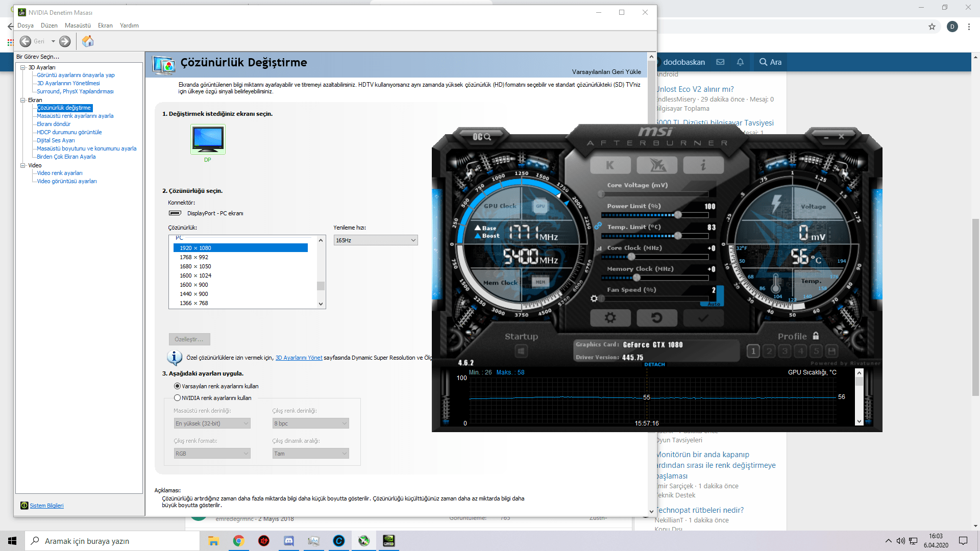
Task: Click the Power Limit slider handle
Action: point(678,215)
